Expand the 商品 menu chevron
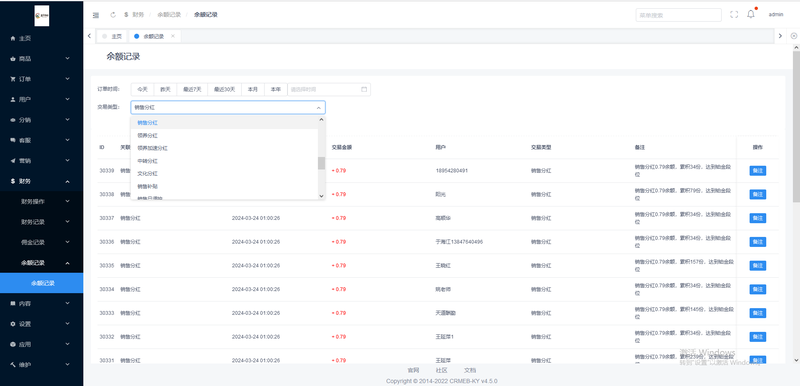Viewport: 800px width, 386px height. tap(67, 59)
